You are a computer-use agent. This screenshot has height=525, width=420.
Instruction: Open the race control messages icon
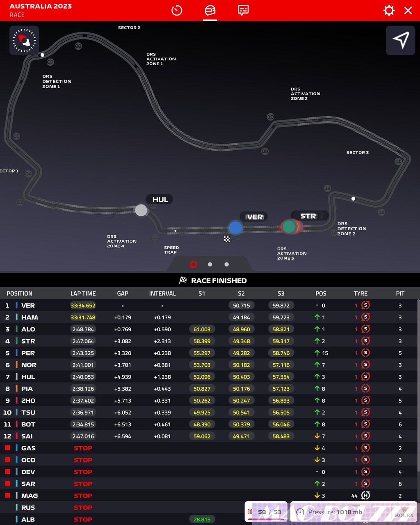point(243,10)
